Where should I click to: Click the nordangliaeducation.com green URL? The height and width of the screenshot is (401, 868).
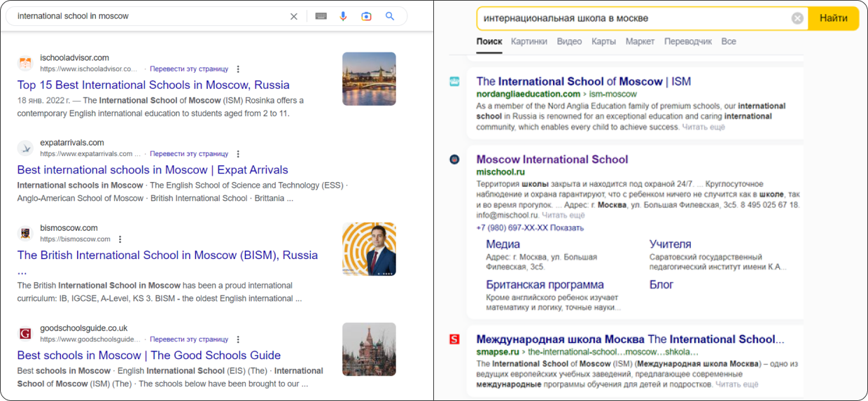(x=528, y=94)
